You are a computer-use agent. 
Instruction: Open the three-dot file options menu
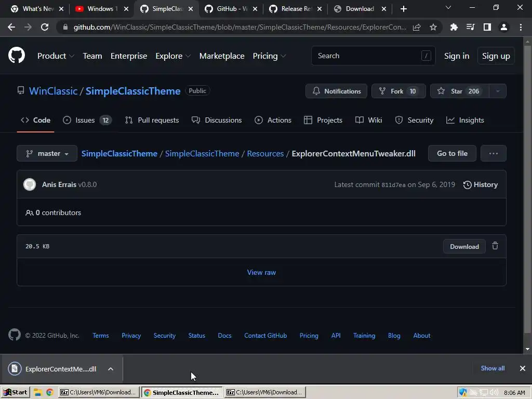(494, 153)
